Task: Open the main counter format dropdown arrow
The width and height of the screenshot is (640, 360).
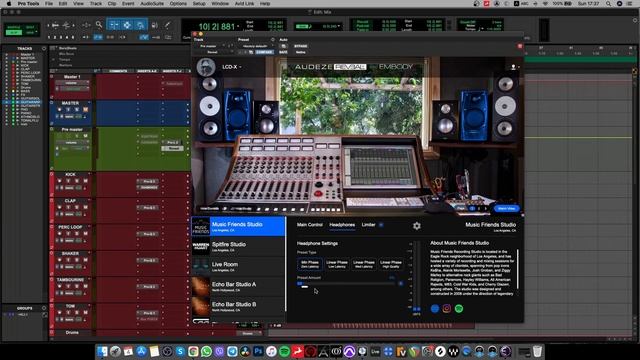Action: [238, 27]
